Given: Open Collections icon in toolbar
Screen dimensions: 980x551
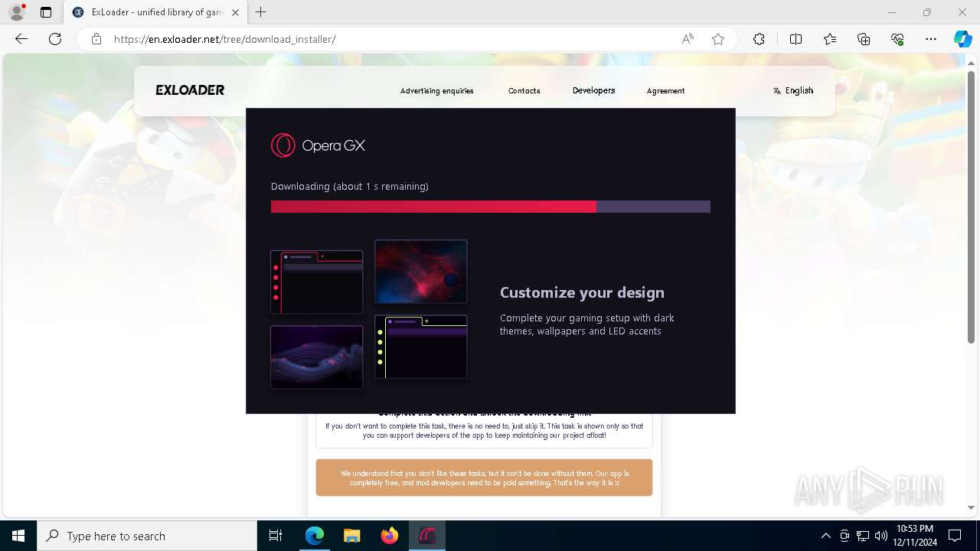Looking at the screenshot, I should [x=864, y=39].
